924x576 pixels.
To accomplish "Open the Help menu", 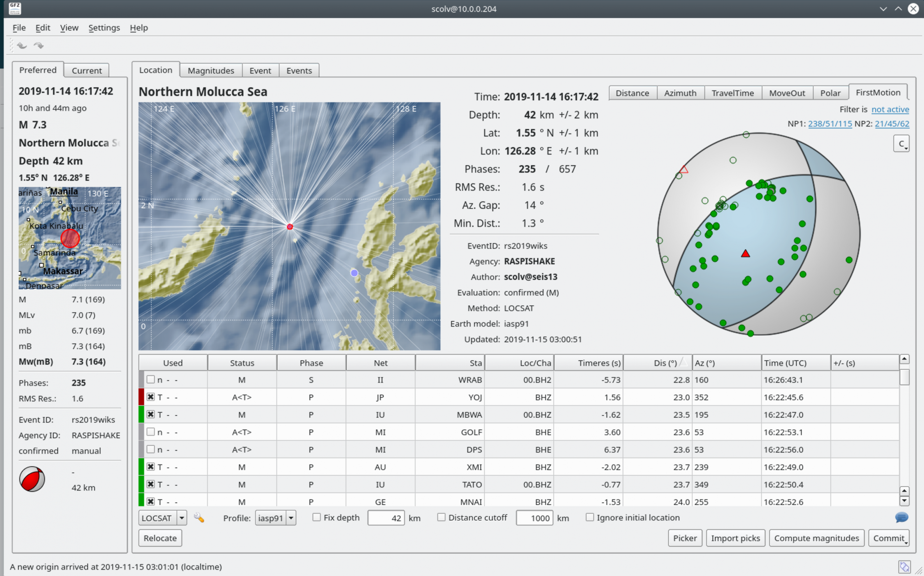I will (x=139, y=28).
